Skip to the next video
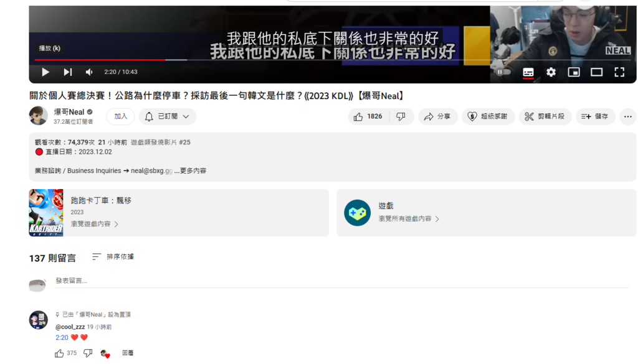This screenshot has width=638, height=364. [x=67, y=72]
